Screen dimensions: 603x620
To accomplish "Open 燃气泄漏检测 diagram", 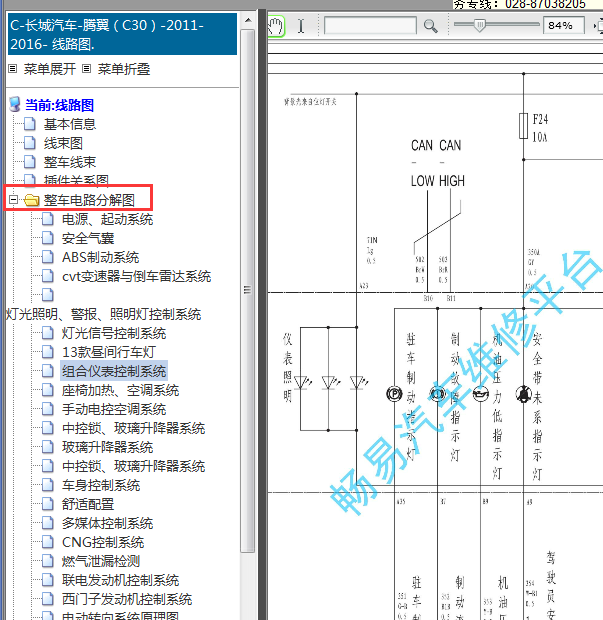I will pyautogui.click(x=101, y=561).
